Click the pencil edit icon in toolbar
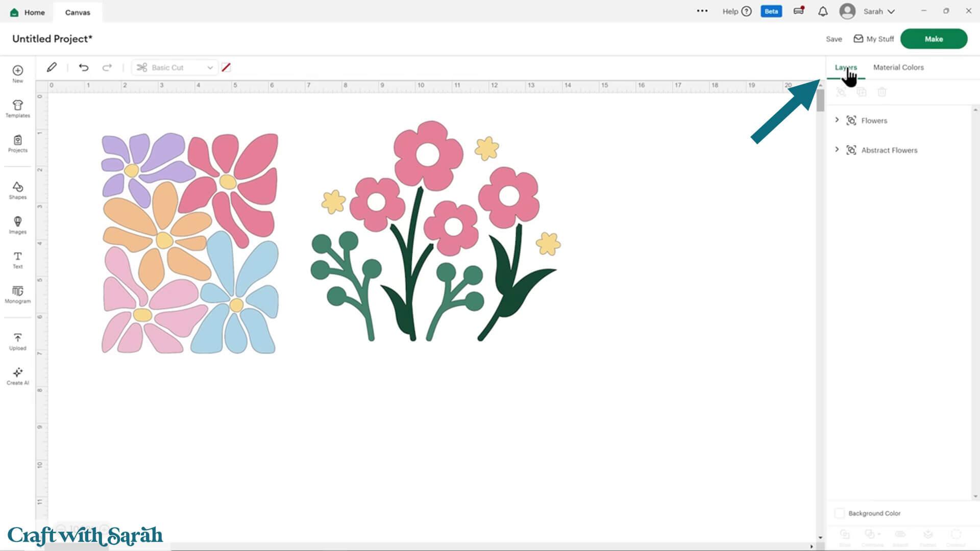 click(x=52, y=67)
